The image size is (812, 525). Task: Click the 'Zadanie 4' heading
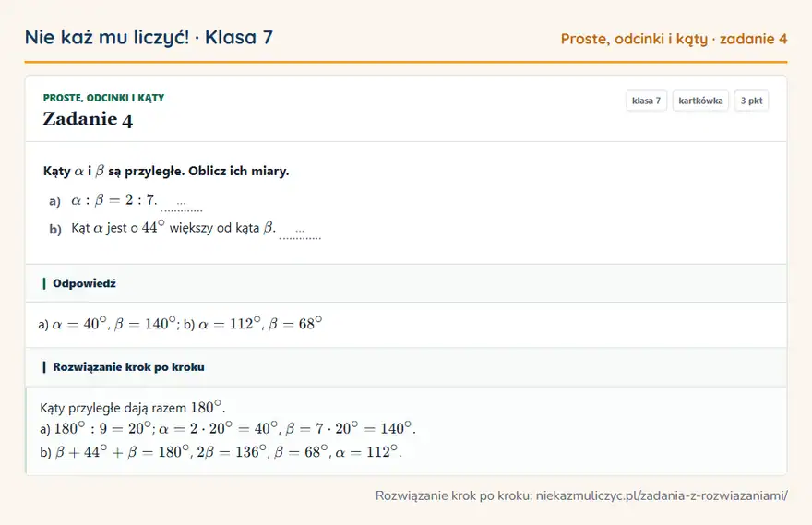[88, 119]
